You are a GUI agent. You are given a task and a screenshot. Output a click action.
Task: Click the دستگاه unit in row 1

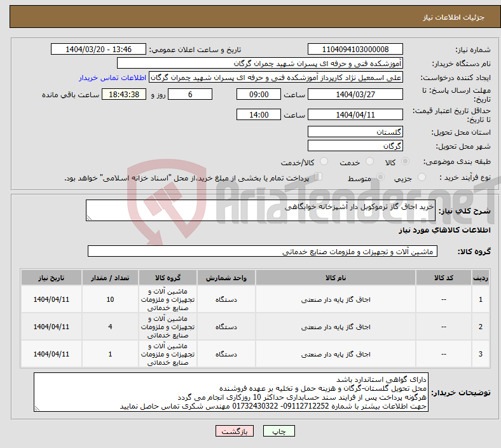pyautogui.click(x=226, y=299)
